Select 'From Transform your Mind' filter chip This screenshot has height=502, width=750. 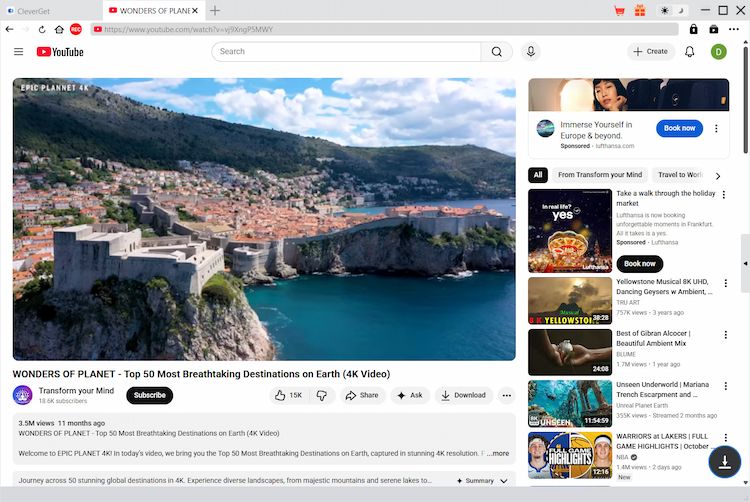[600, 175]
